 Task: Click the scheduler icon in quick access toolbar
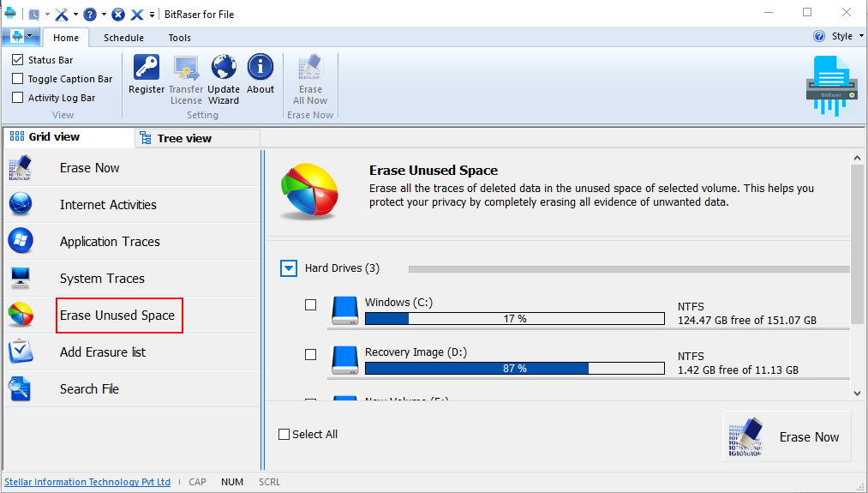[33, 15]
